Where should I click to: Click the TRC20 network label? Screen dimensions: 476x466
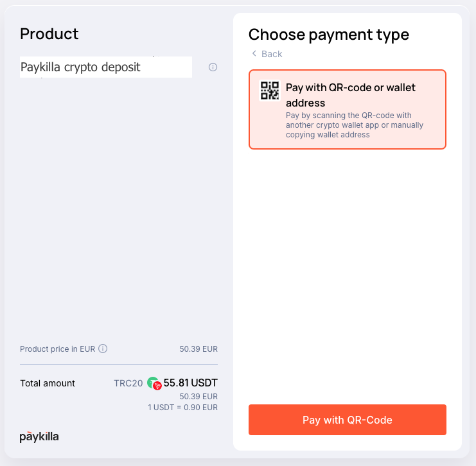tap(128, 383)
